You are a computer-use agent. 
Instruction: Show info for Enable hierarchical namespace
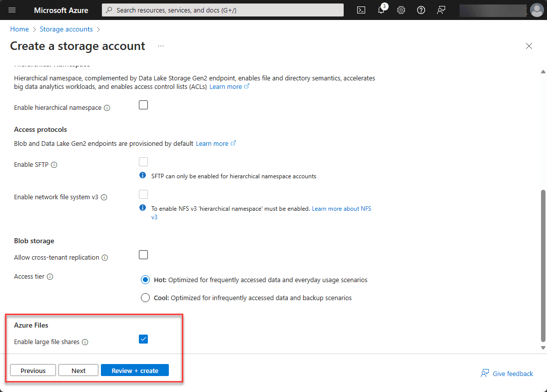point(107,108)
